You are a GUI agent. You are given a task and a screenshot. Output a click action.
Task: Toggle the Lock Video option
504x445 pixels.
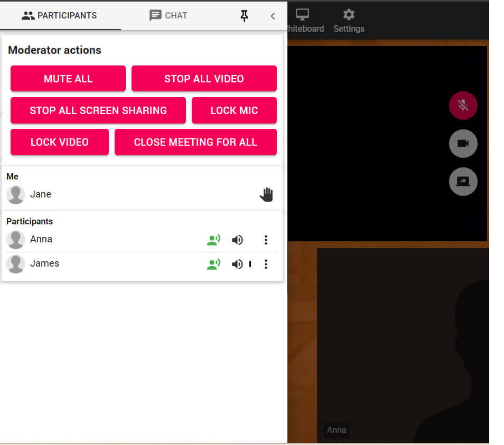coord(60,142)
